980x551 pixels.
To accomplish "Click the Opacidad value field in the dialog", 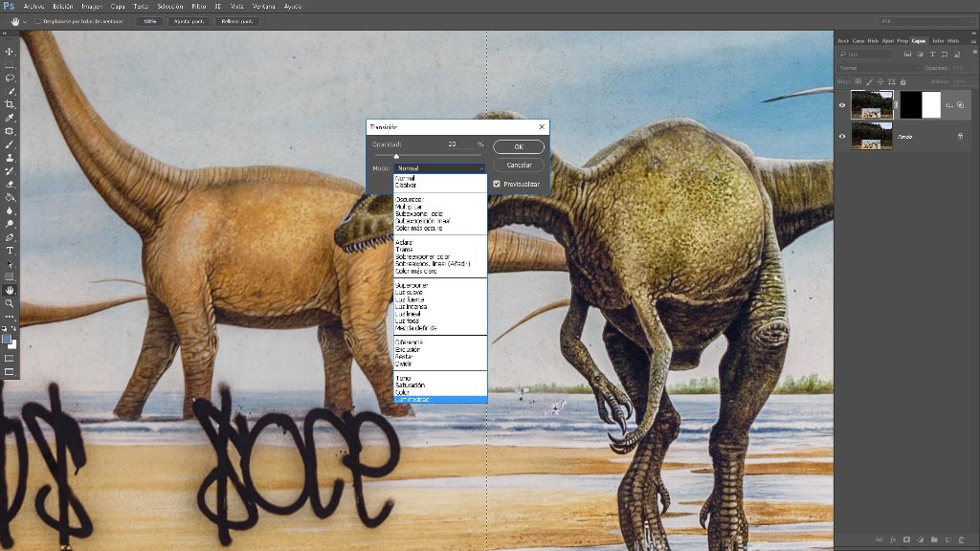I will pos(460,144).
